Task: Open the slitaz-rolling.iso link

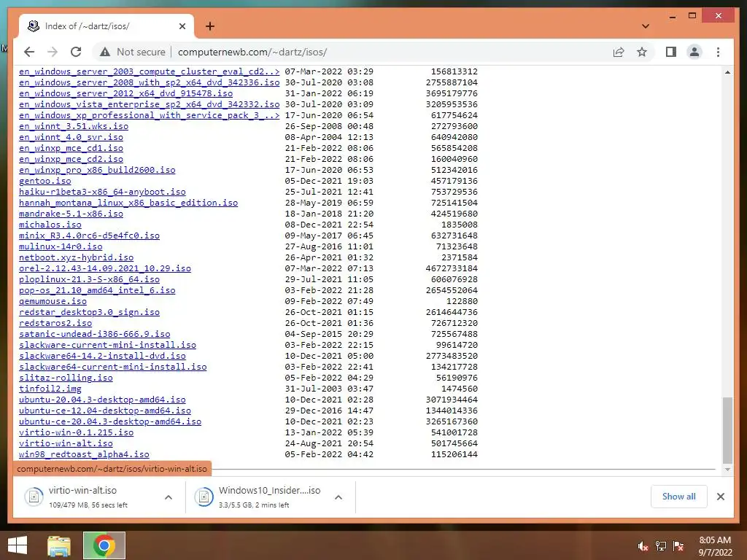Action: click(66, 378)
